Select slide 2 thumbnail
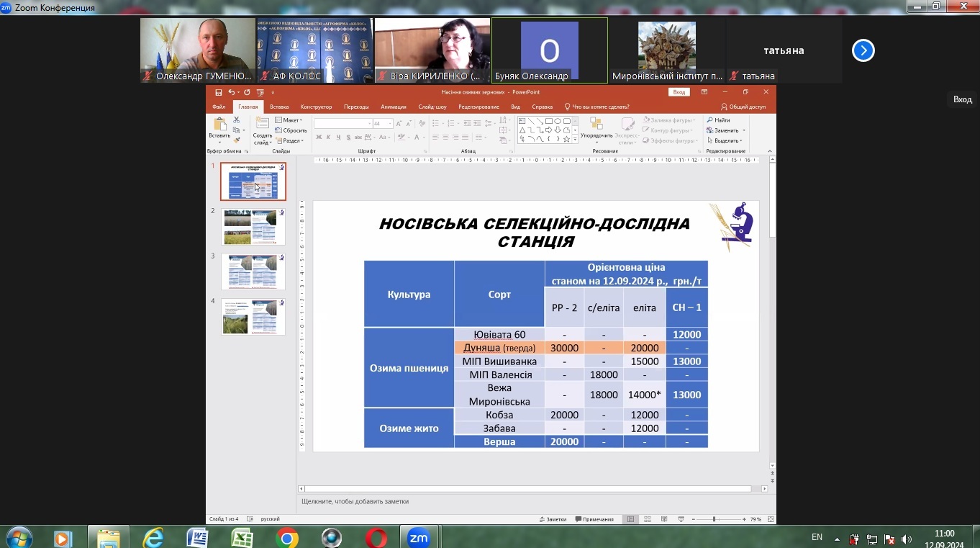Viewport: 980px width, 548px height. [x=253, y=226]
